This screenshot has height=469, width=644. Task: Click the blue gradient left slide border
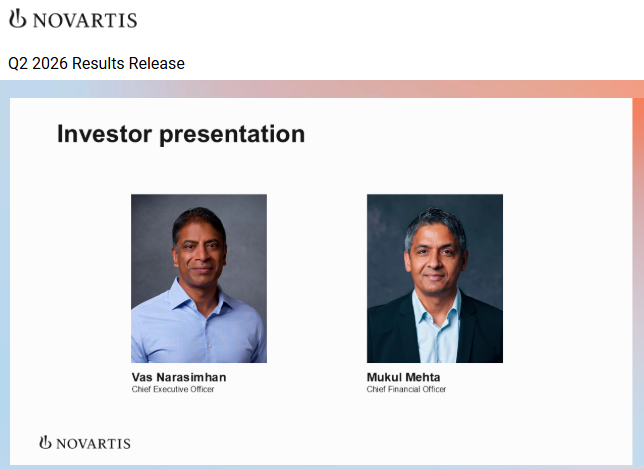5,279
